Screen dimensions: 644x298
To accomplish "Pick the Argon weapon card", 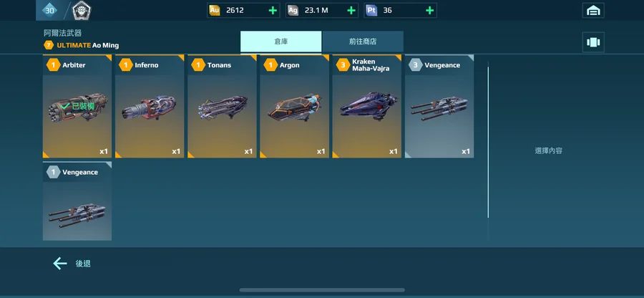I will [x=295, y=107].
